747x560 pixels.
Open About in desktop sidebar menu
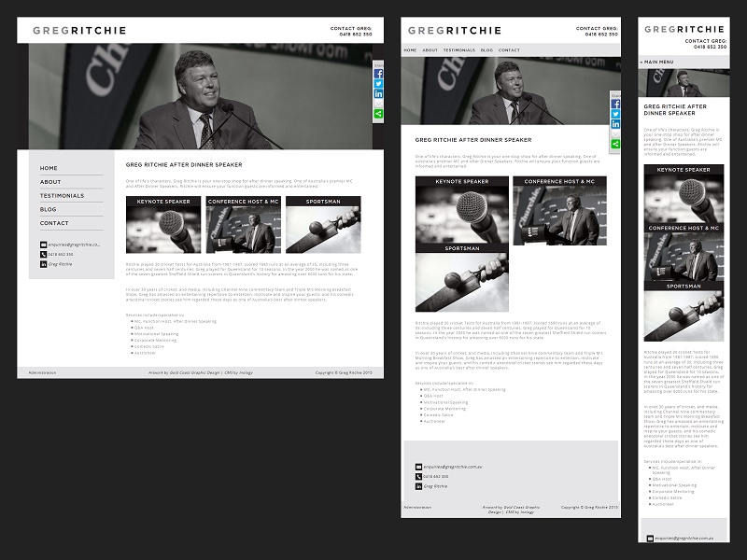(x=50, y=182)
